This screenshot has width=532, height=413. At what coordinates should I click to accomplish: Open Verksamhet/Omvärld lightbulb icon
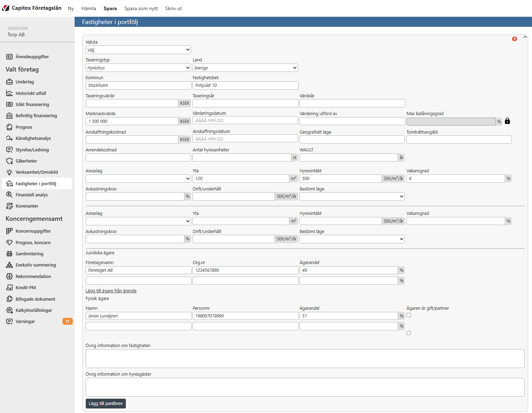(x=9, y=172)
